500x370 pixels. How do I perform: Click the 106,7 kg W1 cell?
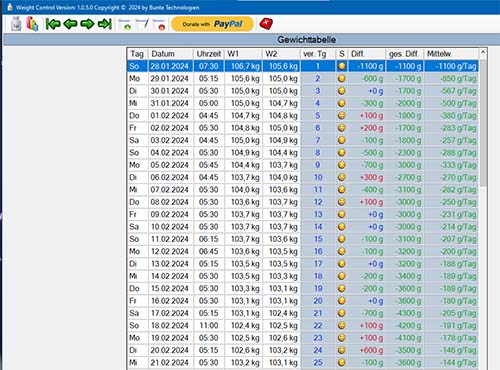pos(243,66)
